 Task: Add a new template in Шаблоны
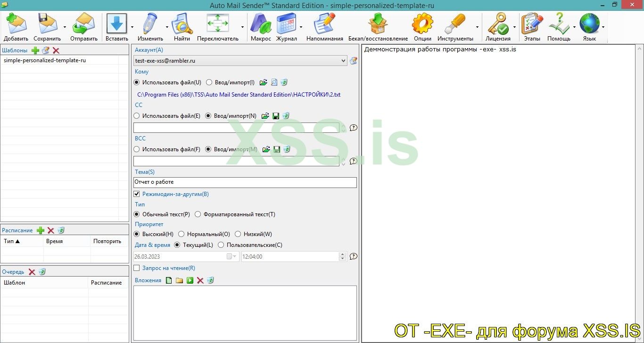pyautogui.click(x=35, y=50)
